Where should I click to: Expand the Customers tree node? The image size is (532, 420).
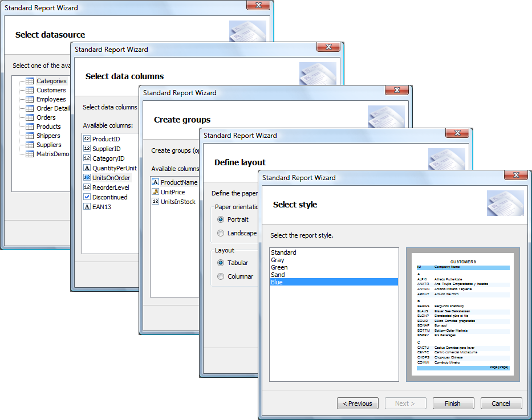pyautogui.click(x=51, y=90)
